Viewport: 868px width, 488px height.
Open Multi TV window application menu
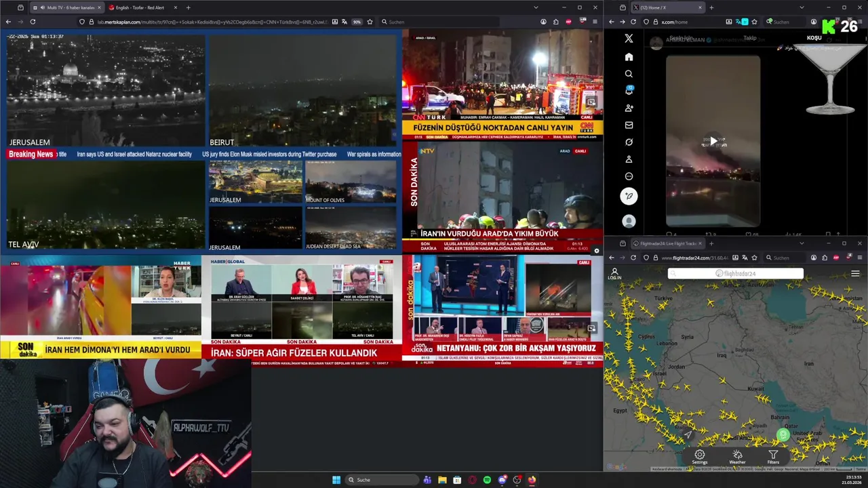[595, 22]
